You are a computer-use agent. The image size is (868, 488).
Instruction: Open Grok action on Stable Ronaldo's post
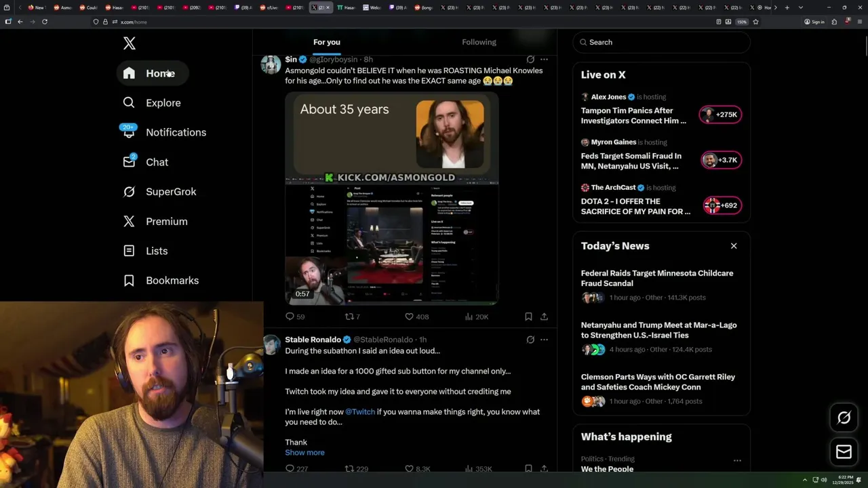click(x=530, y=340)
